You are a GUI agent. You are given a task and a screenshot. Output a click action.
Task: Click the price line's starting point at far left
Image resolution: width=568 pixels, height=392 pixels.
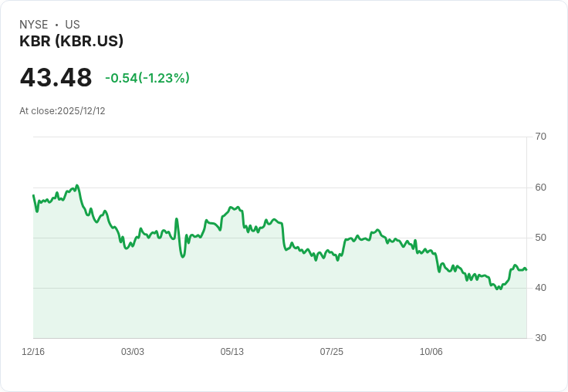pyautogui.click(x=33, y=195)
